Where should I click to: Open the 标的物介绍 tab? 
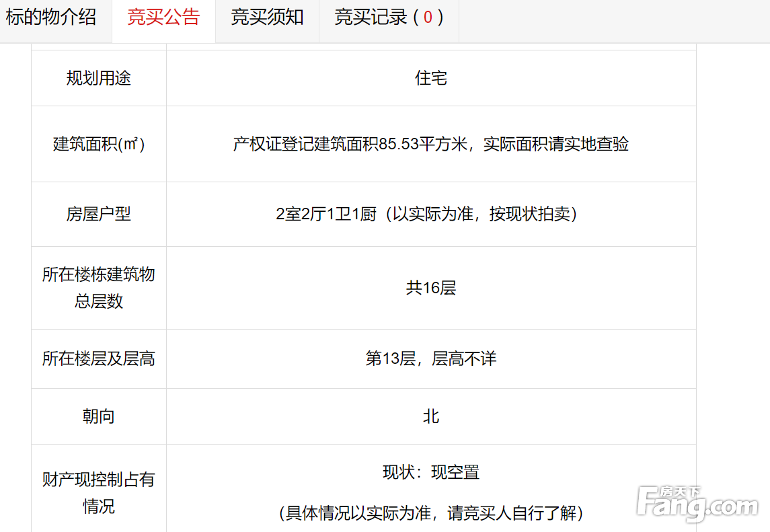[x=51, y=17]
